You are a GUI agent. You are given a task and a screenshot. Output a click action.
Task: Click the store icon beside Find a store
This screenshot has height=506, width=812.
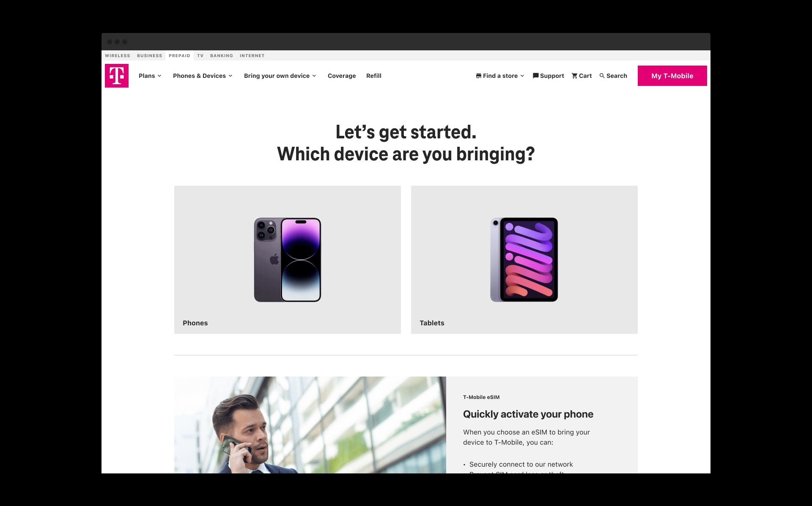point(478,76)
